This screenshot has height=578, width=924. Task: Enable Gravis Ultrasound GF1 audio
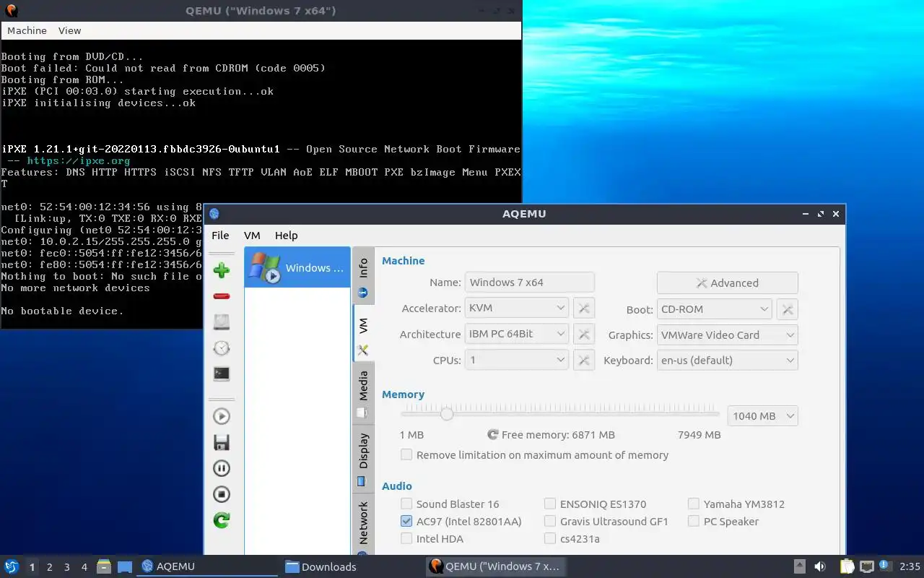click(x=551, y=522)
